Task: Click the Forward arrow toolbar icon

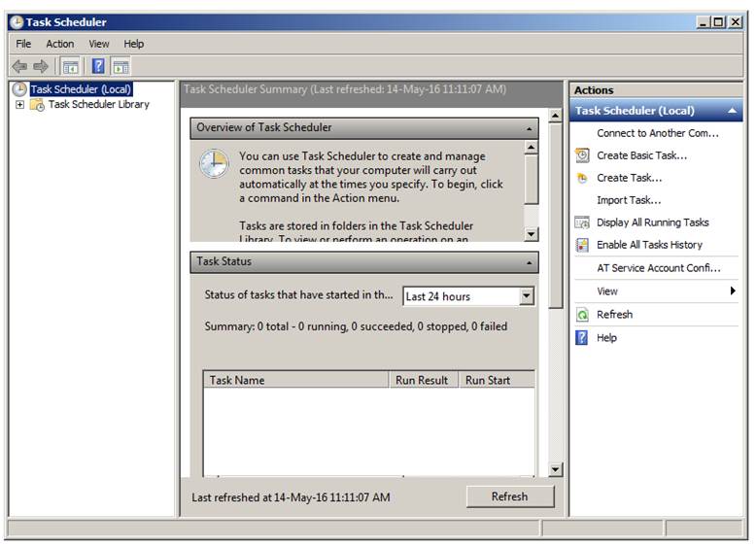Action: coord(41,66)
